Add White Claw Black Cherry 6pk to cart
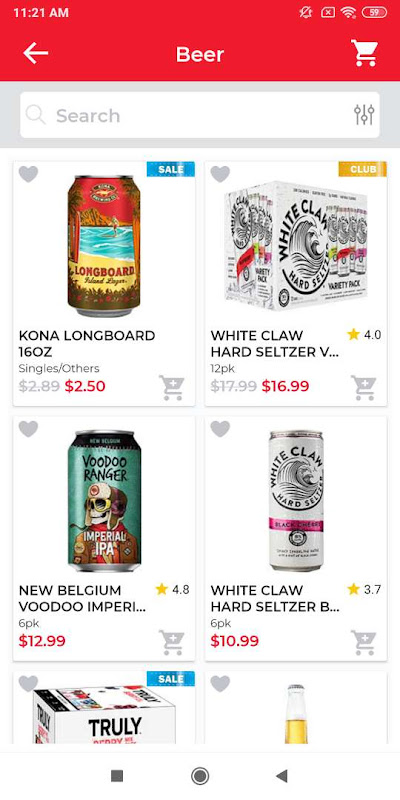This screenshot has height=800, width=400. click(363, 642)
